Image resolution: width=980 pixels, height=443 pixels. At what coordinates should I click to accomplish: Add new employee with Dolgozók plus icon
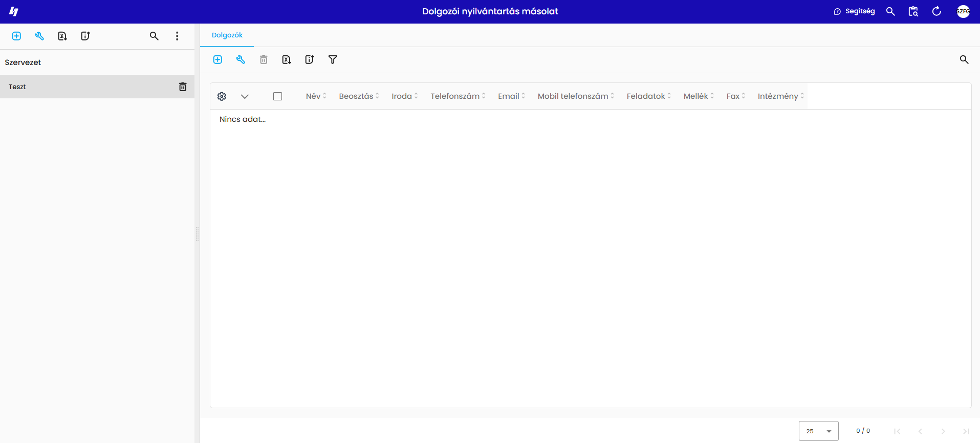pyautogui.click(x=217, y=59)
